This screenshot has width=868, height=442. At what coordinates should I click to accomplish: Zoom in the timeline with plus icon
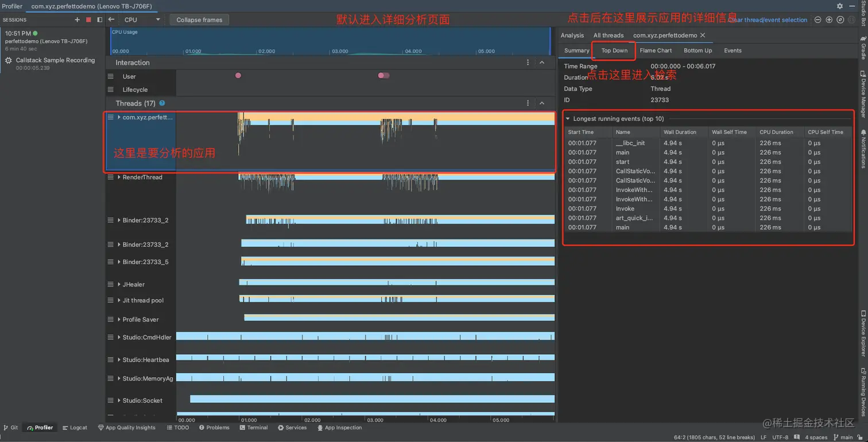coord(829,20)
